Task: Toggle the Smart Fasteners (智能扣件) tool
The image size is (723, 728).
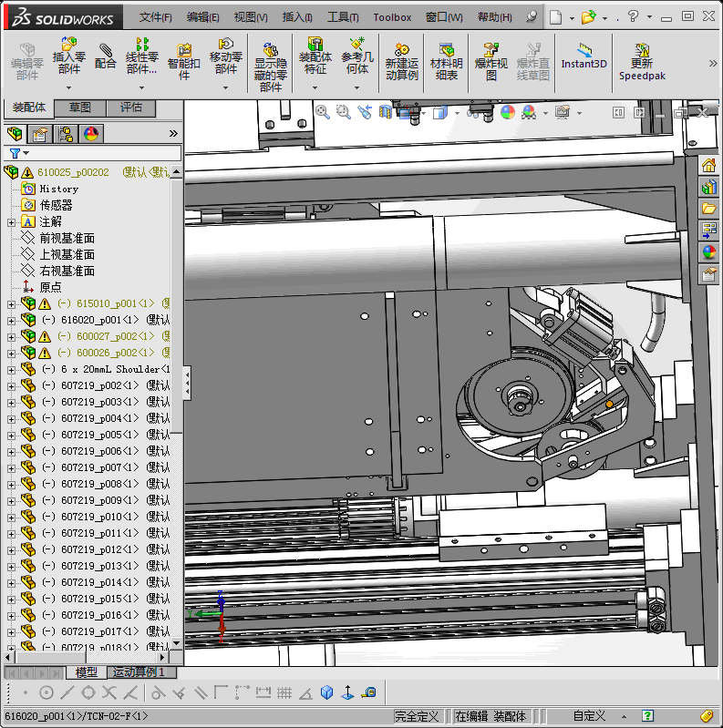Action: pos(183,62)
